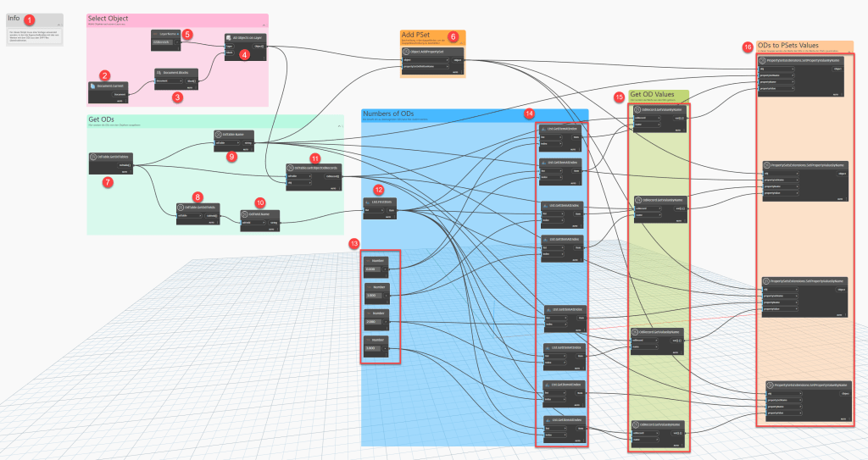Click the Get OD Values group header

(652, 94)
